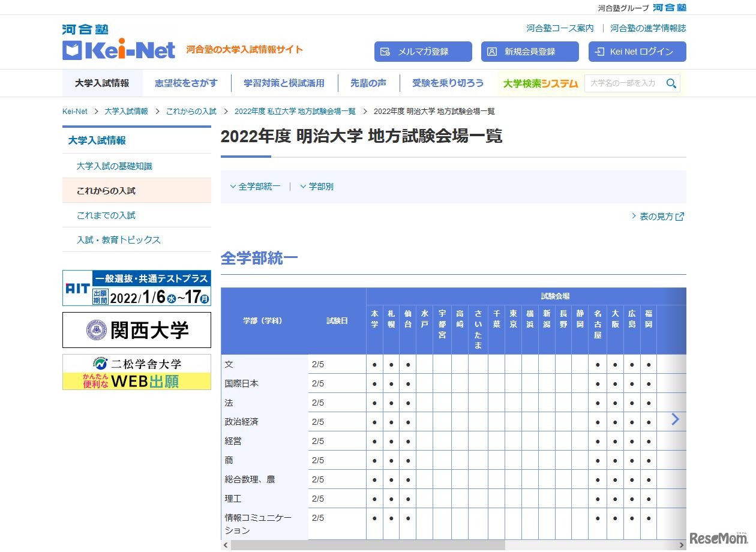Viewport: 756px width, 552px height.
Task: Click the 関西大学 emblem banner
Action: 137,330
